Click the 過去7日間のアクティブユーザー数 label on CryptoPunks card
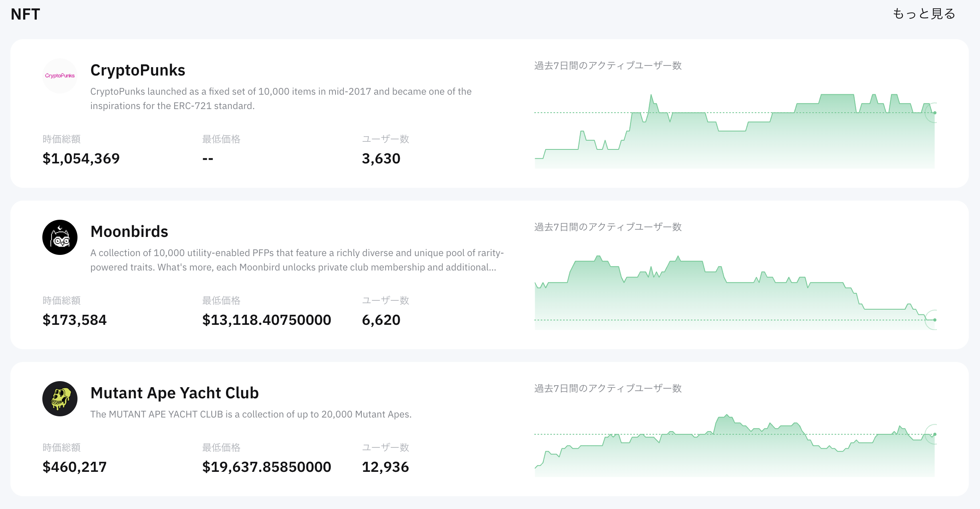 pos(607,66)
